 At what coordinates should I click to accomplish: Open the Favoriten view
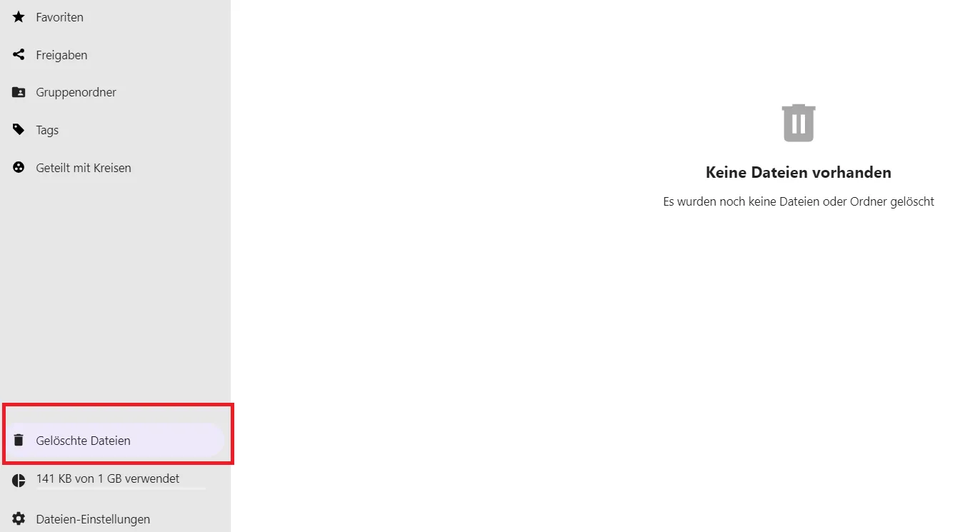(x=115, y=17)
